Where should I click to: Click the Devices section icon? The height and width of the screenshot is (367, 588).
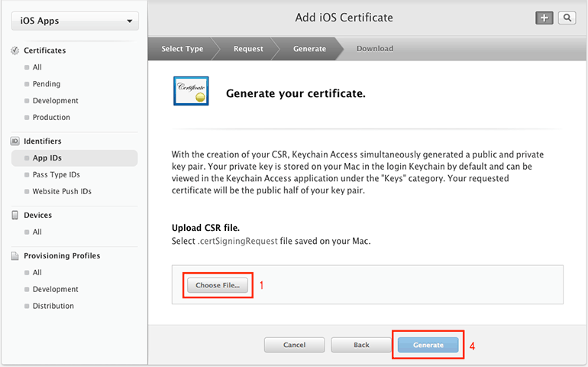click(x=15, y=216)
